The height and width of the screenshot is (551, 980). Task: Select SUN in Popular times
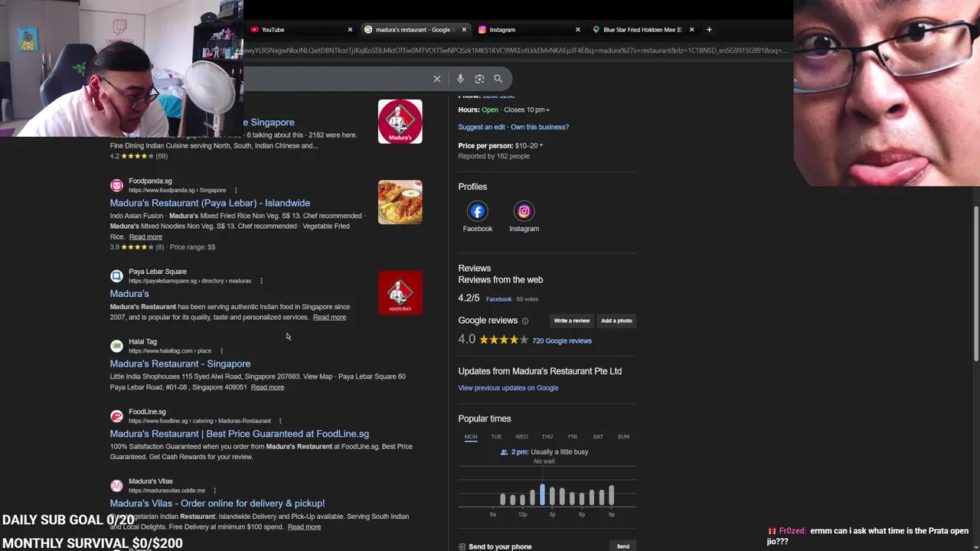tap(623, 436)
